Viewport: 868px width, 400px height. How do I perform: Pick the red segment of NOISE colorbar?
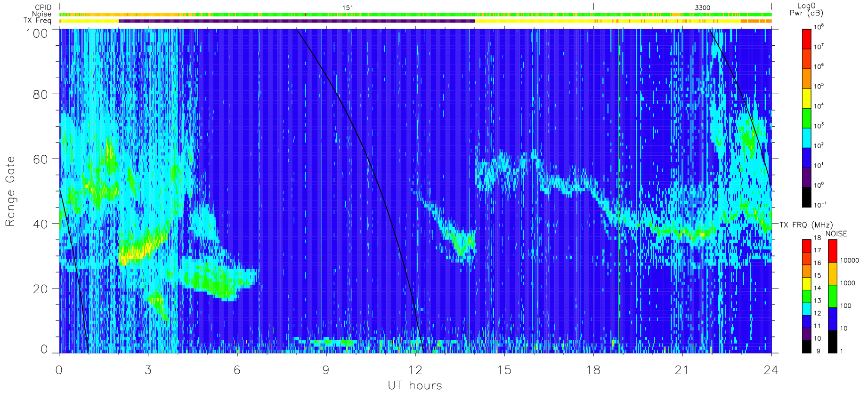833,251
